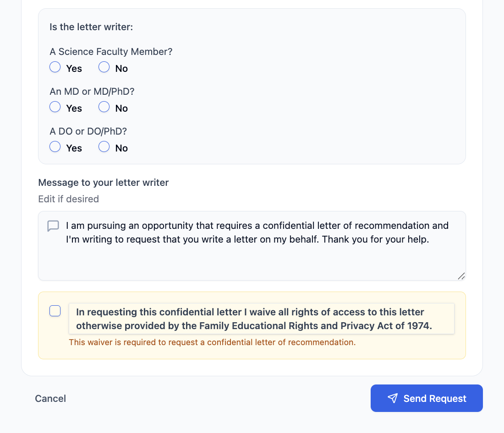Click the waiver statement text box

(261, 319)
